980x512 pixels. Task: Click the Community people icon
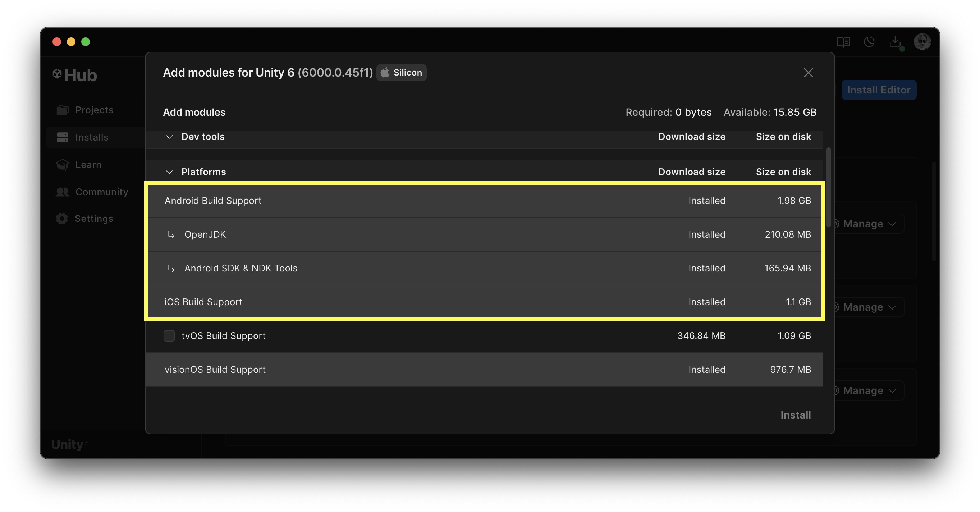[63, 192]
